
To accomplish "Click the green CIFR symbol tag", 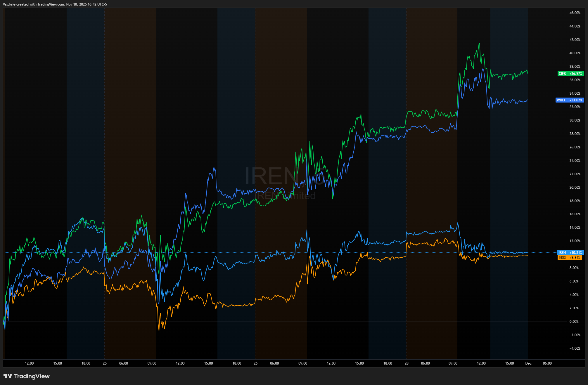I will [x=562, y=74].
